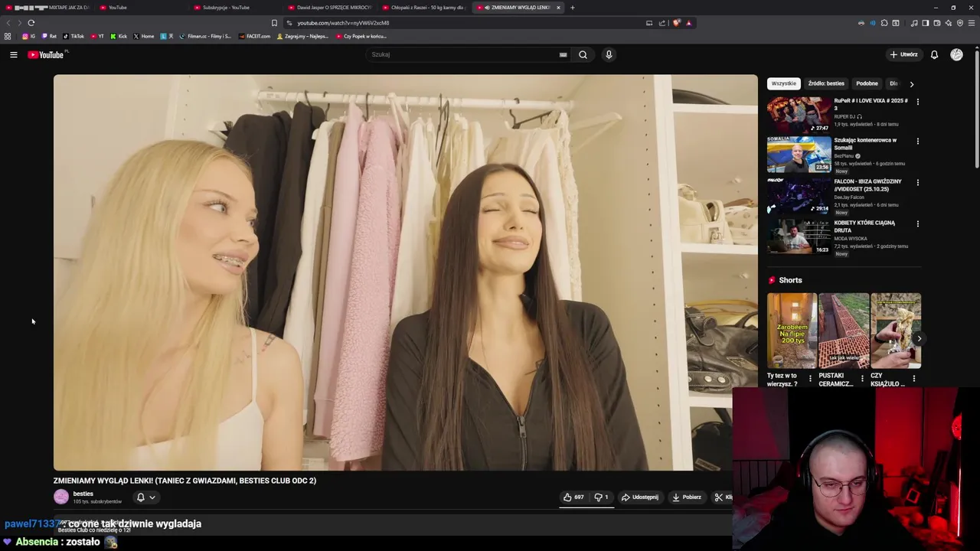Open the on-screen keyboard in search box
This screenshot has width=980, height=551.
563,54
